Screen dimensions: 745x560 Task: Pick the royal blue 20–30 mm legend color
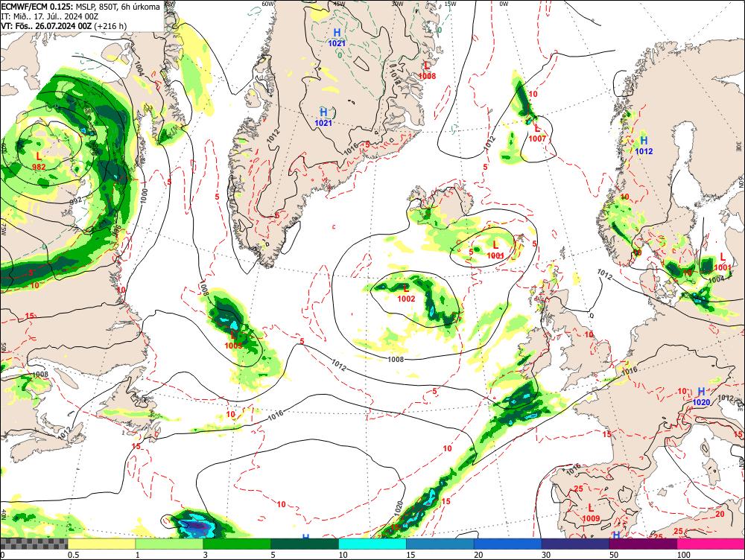coord(507,544)
